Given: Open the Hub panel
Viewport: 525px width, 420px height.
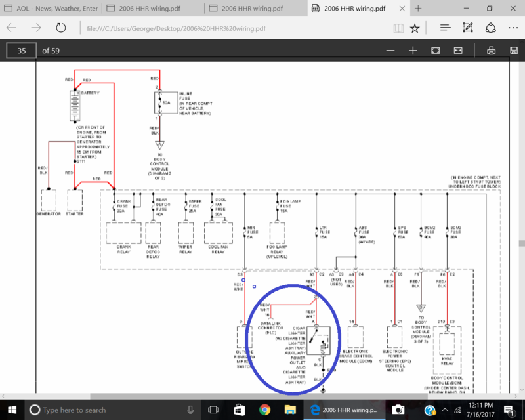Looking at the screenshot, I should point(445,28).
